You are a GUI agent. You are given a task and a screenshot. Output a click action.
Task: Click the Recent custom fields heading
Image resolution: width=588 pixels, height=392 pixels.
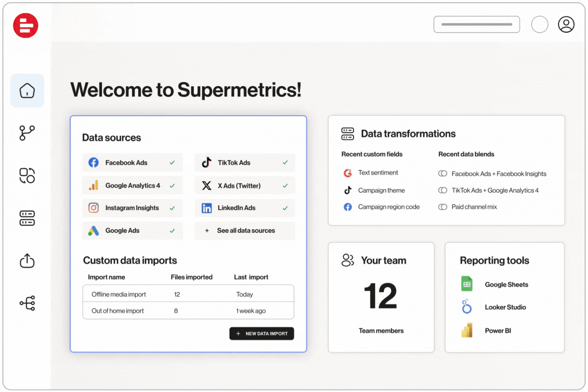pos(372,154)
